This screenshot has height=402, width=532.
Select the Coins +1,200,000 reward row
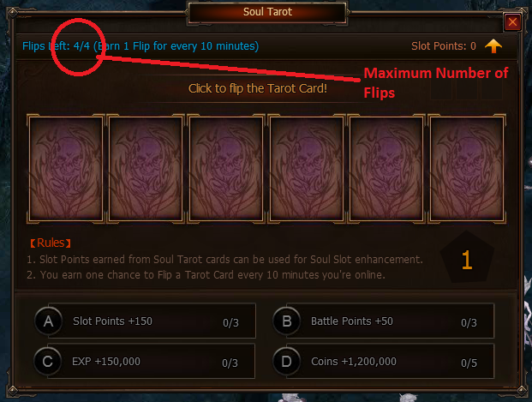(384, 361)
